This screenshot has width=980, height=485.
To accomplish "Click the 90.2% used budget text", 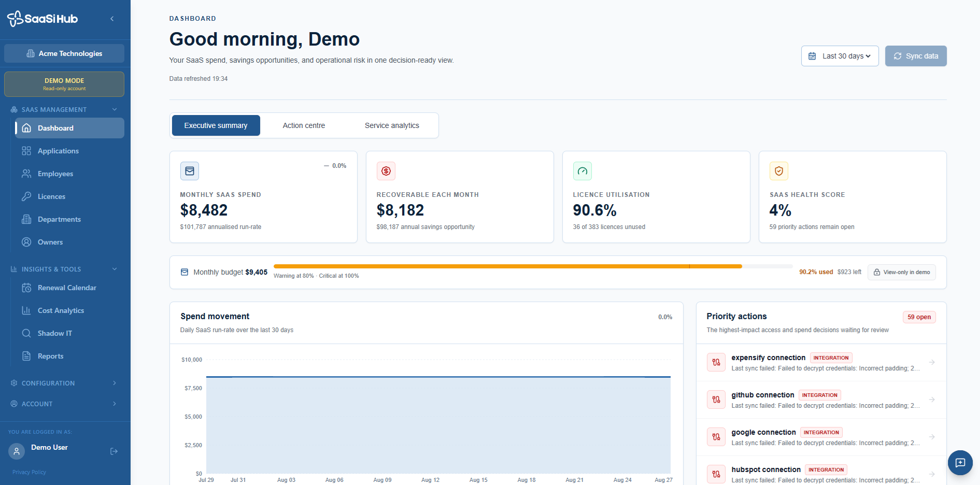I will click(x=816, y=272).
